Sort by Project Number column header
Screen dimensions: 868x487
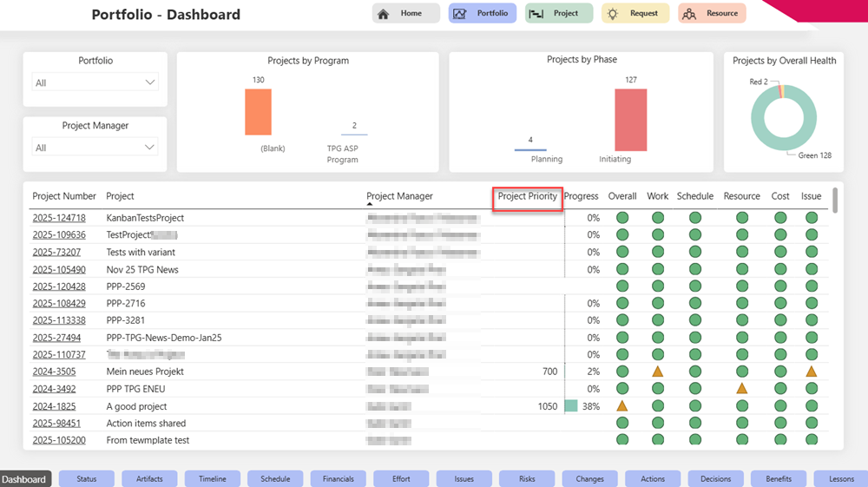coord(64,196)
